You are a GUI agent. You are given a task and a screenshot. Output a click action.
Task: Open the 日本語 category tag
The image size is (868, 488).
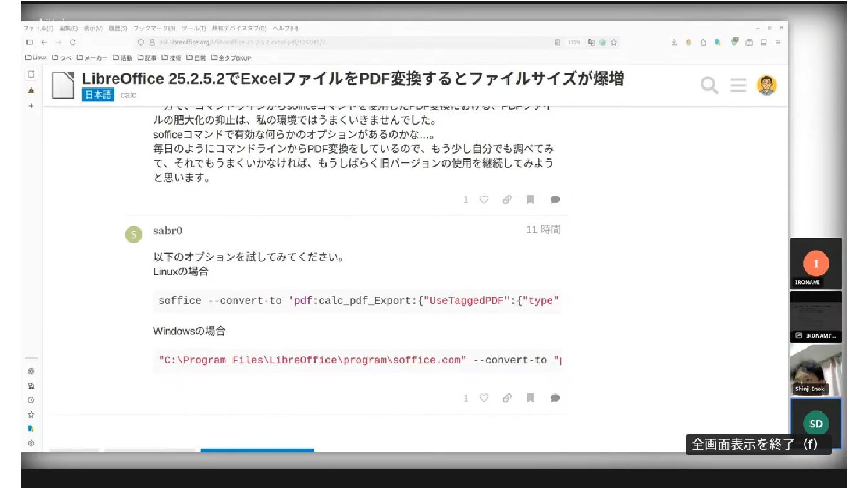pos(98,95)
